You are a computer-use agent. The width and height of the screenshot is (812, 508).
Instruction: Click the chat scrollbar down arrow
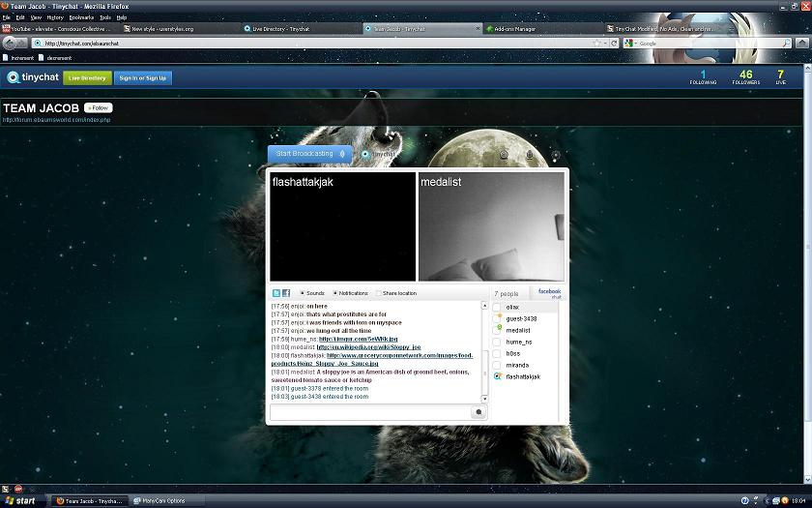(x=484, y=399)
